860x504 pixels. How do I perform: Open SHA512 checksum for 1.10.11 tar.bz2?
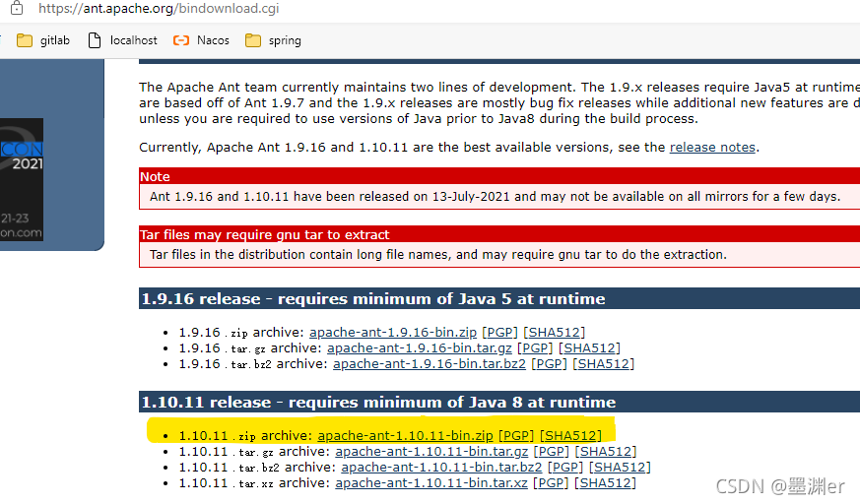pos(620,468)
